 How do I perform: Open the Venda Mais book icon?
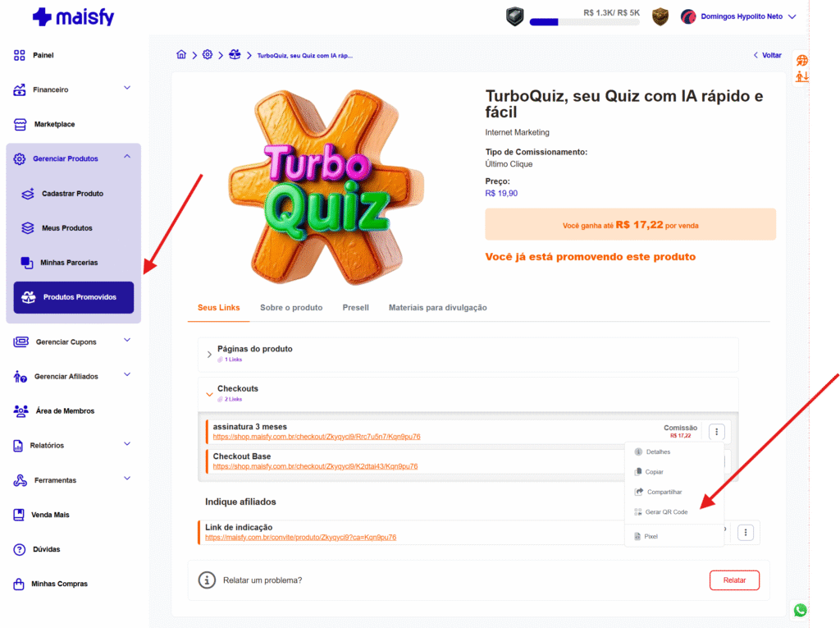click(19, 515)
